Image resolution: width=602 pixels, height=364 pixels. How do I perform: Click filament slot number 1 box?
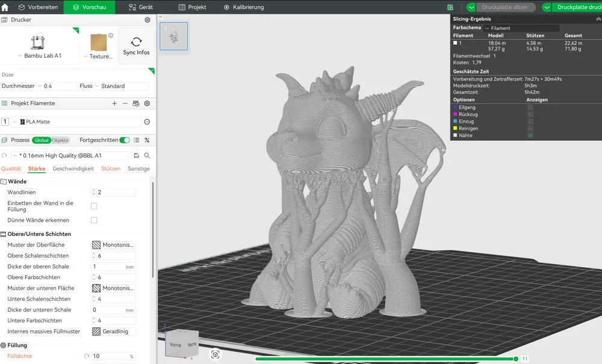5,122
